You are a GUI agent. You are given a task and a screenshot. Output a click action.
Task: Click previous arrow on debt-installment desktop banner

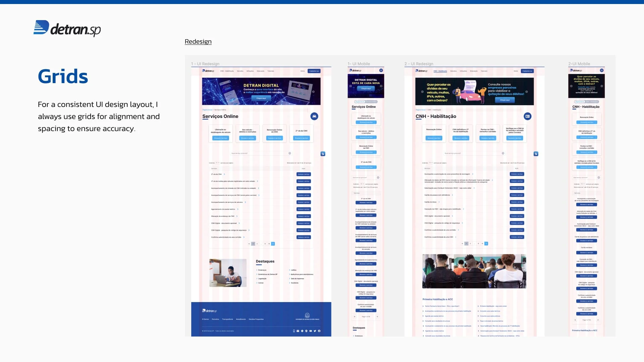[x=422, y=92]
